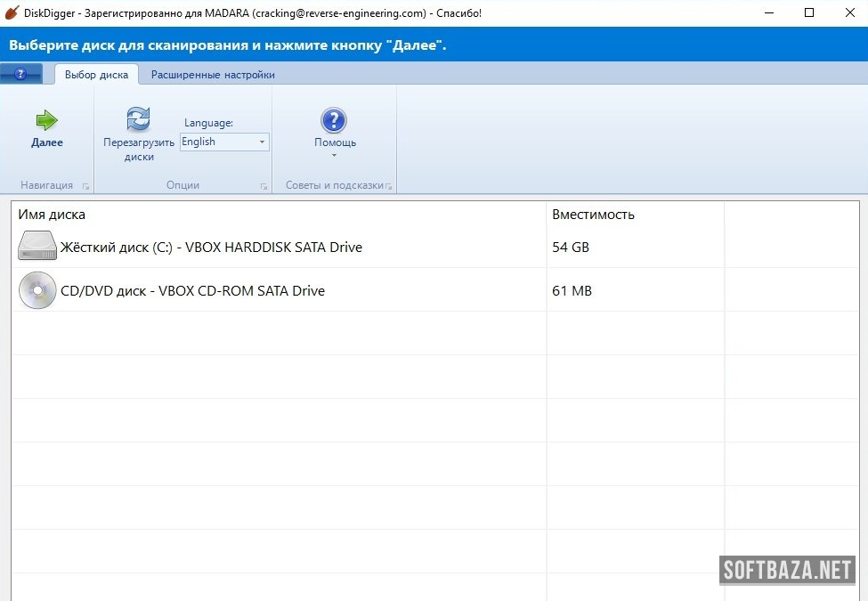Click the Перезагрузить диски text label

(x=139, y=150)
